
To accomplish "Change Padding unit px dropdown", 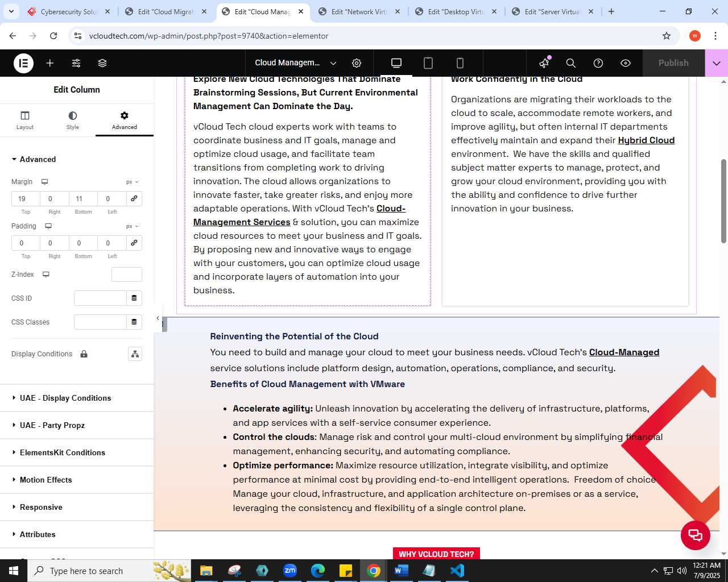I will pyautogui.click(x=132, y=226).
